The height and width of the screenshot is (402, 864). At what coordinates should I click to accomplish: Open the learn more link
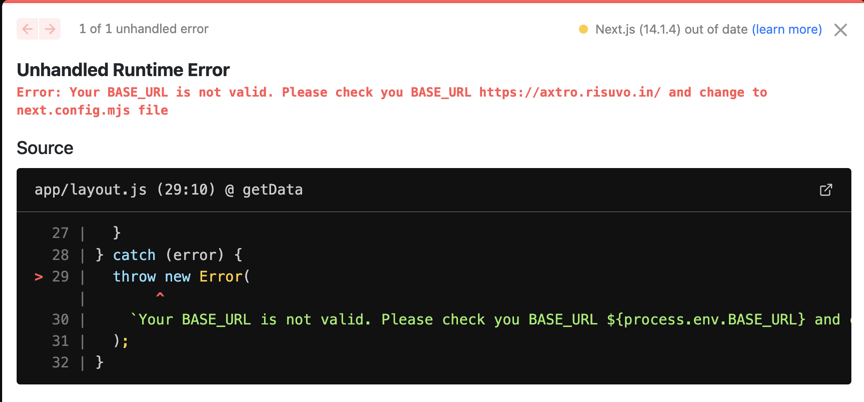(787, 29)
